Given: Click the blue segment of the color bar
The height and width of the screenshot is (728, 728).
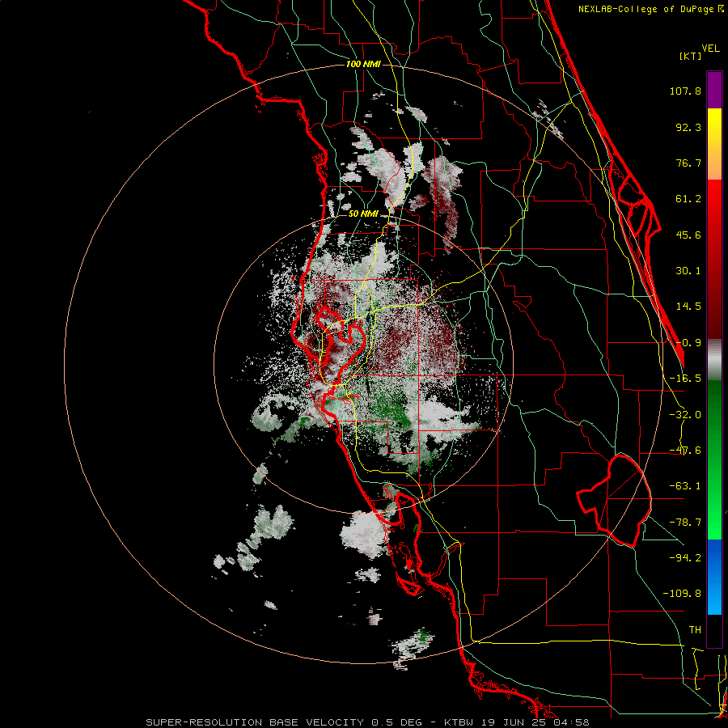Looking at the screenshot, I should (714, 577).
